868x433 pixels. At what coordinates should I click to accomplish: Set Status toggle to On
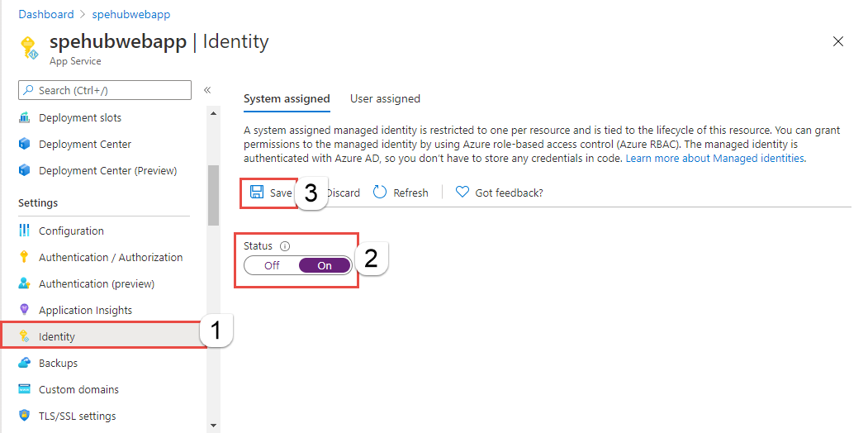(325, 265)
